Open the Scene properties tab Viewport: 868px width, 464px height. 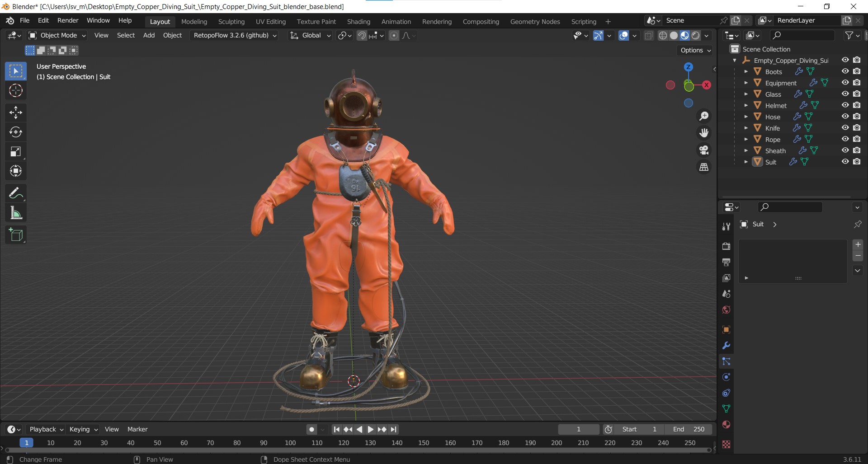[726, 294]
